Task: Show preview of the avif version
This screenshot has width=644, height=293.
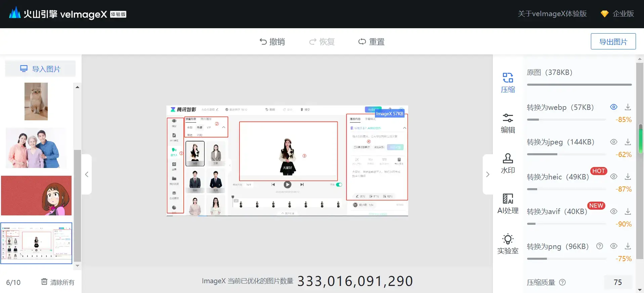Action: [613, 211]
